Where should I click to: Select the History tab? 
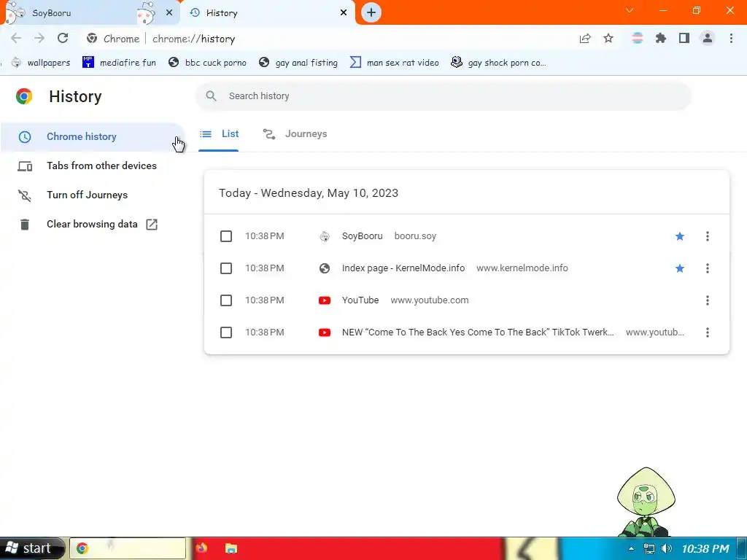(268, 13)
